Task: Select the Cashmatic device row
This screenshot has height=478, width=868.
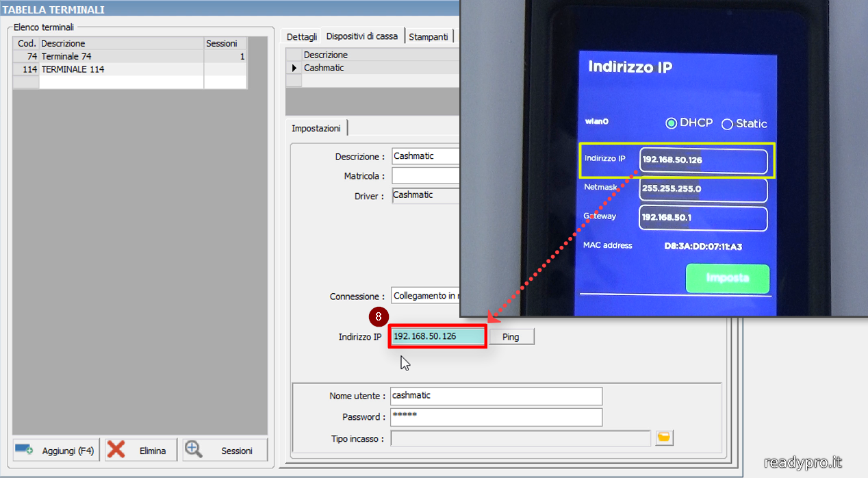Action: click(x=376, y=68)
